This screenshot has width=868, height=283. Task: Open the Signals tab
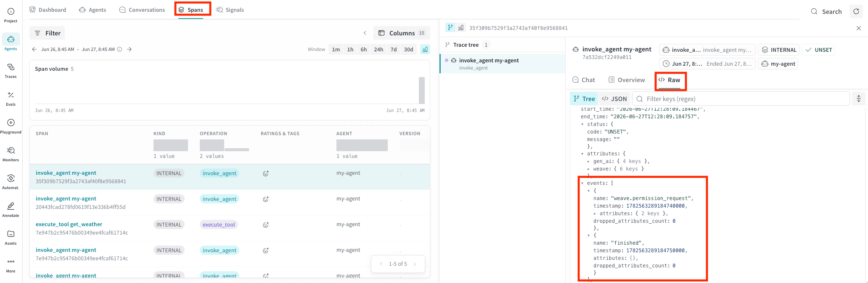[230, 10]
